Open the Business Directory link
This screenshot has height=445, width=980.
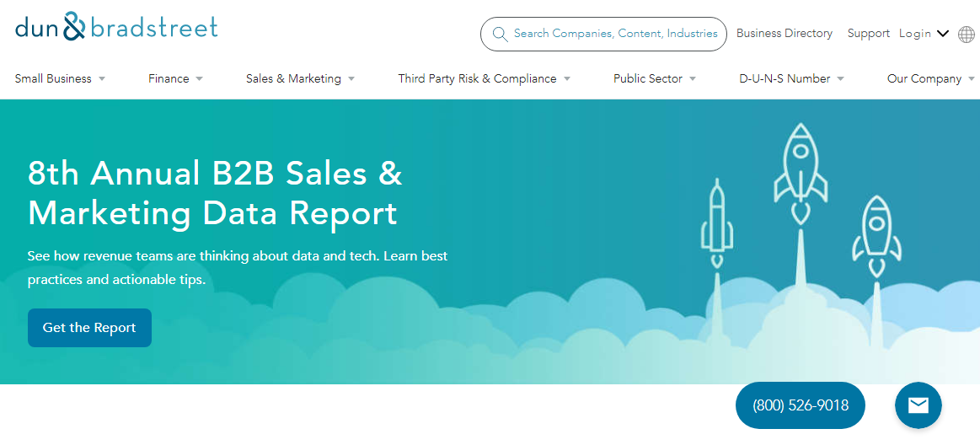(785, 33)
